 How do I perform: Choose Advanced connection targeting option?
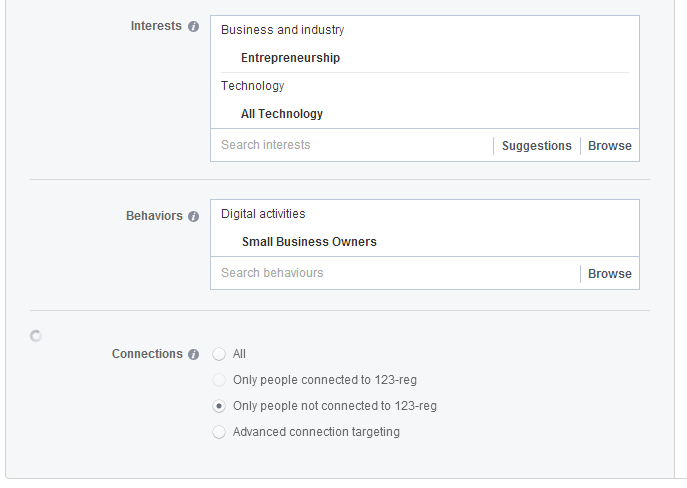(219, 432)
